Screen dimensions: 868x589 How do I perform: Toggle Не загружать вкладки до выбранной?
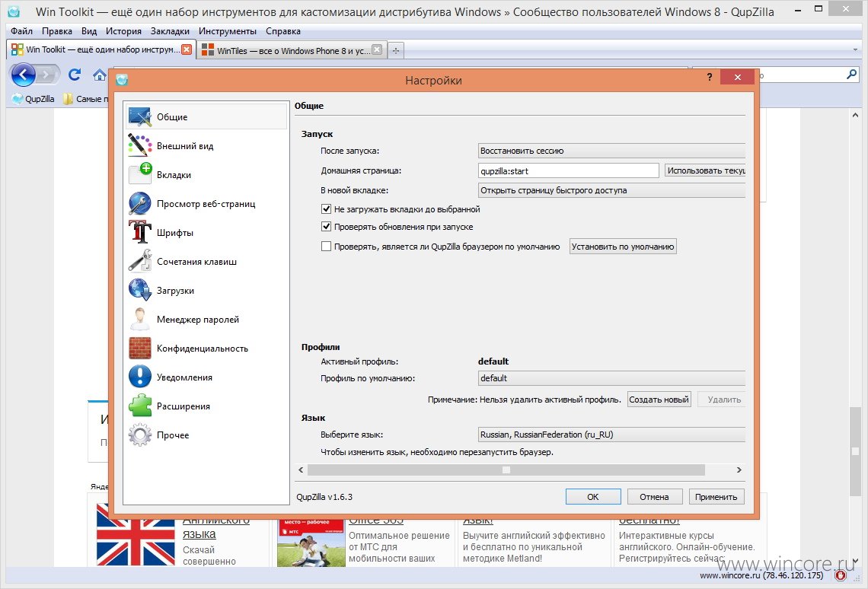(326, 209)
